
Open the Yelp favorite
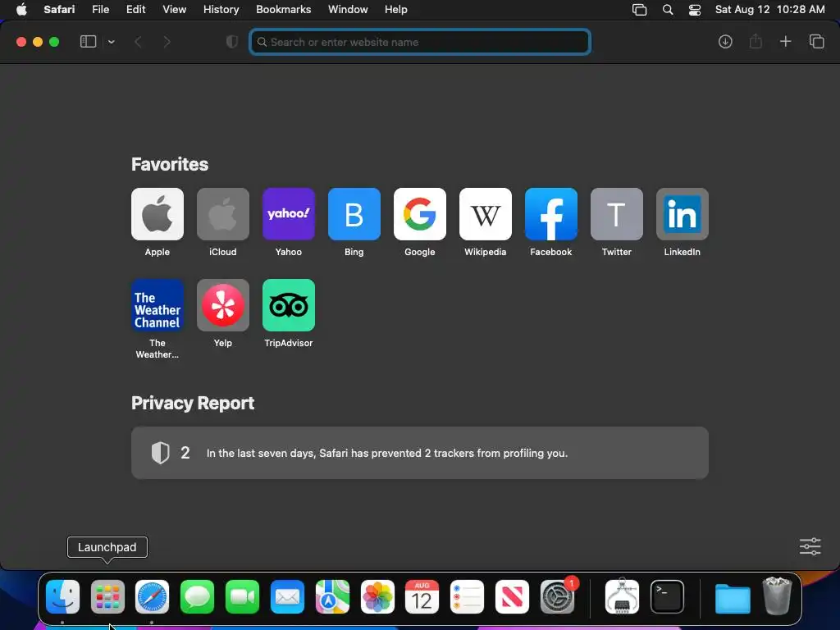[x=223, y=305]
